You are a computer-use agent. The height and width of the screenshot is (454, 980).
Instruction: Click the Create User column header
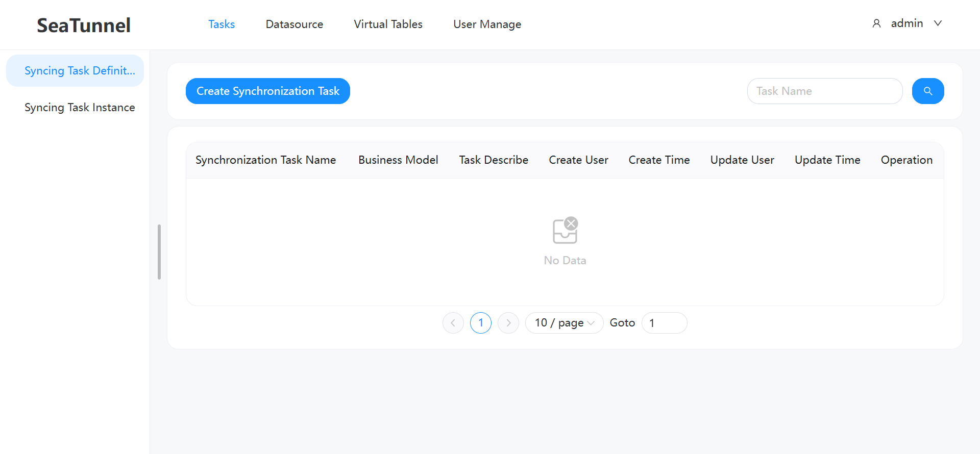(x=578, y=160)
